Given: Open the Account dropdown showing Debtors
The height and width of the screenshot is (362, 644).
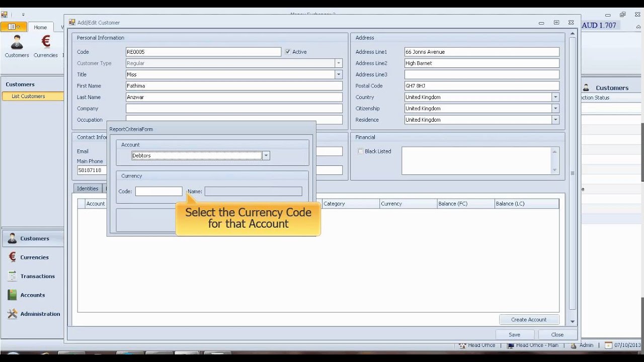Looking at the screenshot, I should click(x=266, y=156).
